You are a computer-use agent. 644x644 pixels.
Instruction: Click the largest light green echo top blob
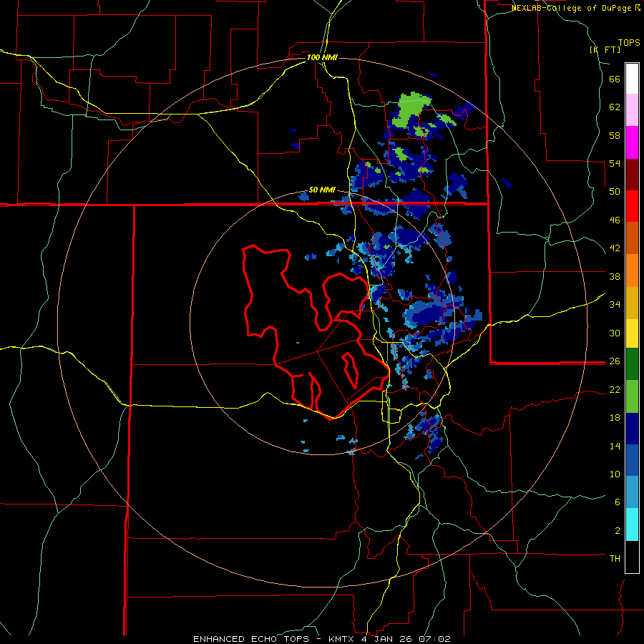410,109
